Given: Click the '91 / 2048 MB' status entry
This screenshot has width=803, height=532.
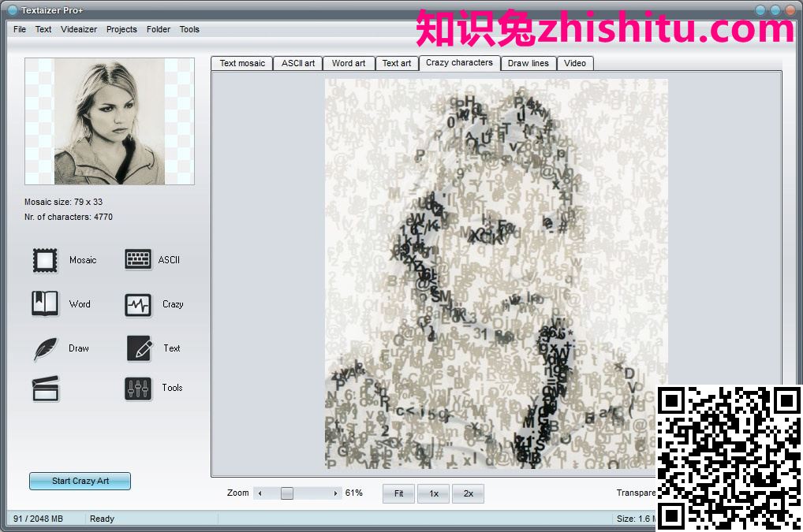Looking at the screenshot, I should click(x=39, y=519).
